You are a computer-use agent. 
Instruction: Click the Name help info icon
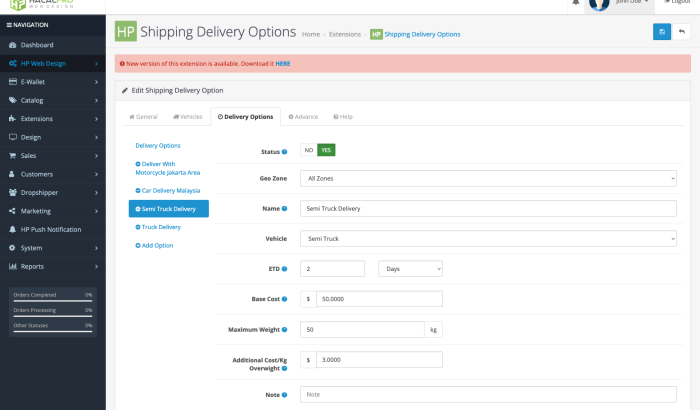click(x=284, y=209)
